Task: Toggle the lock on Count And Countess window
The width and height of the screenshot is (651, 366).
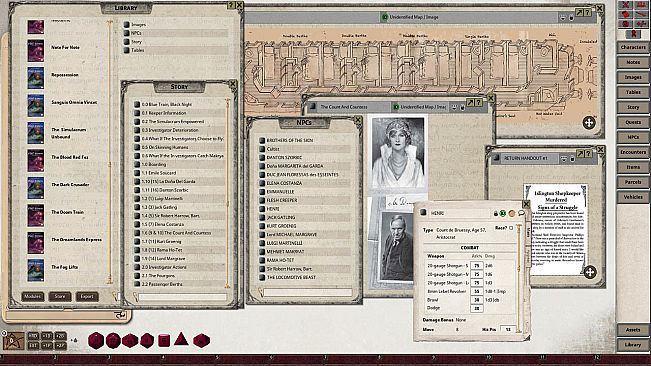Action: [x=462, y=107]
